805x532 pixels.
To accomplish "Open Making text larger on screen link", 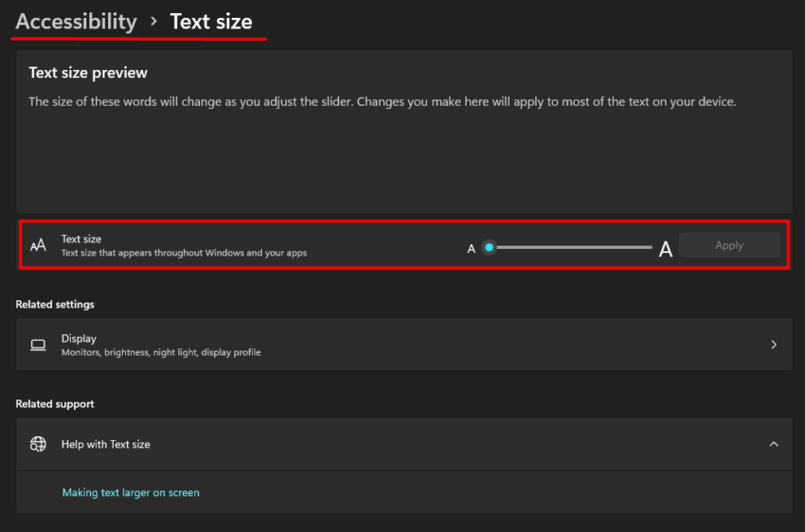I will 131,492.
